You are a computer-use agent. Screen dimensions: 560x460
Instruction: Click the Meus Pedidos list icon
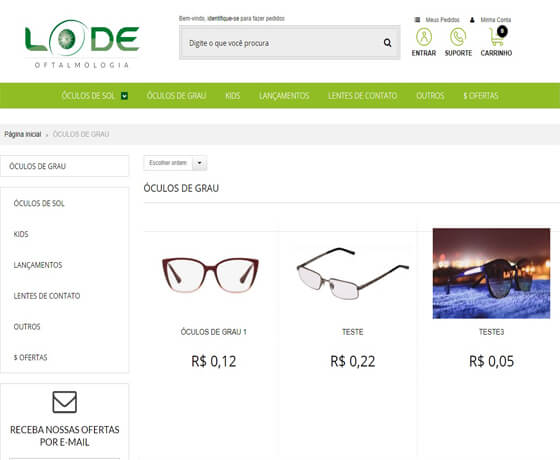[417, 20]
